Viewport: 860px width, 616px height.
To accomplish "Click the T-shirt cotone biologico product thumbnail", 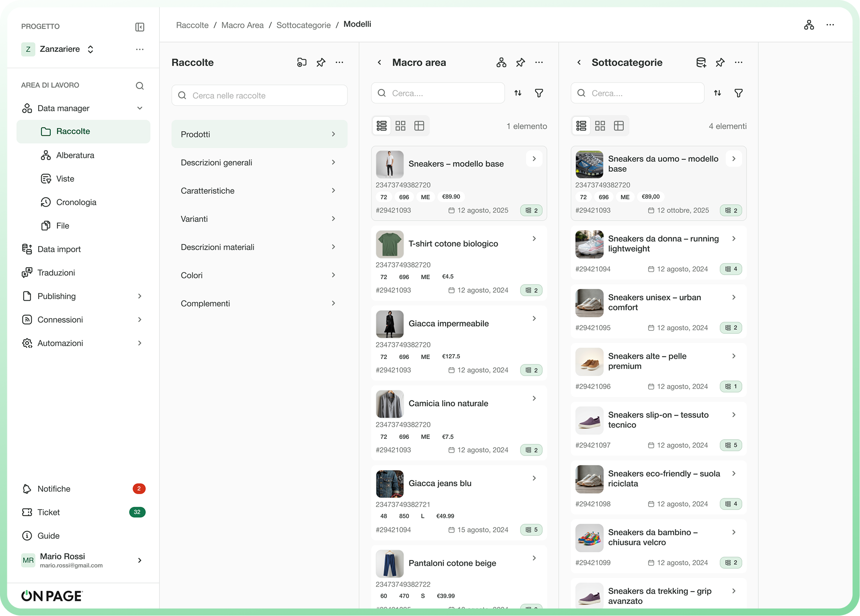I will tap(390, 244).
